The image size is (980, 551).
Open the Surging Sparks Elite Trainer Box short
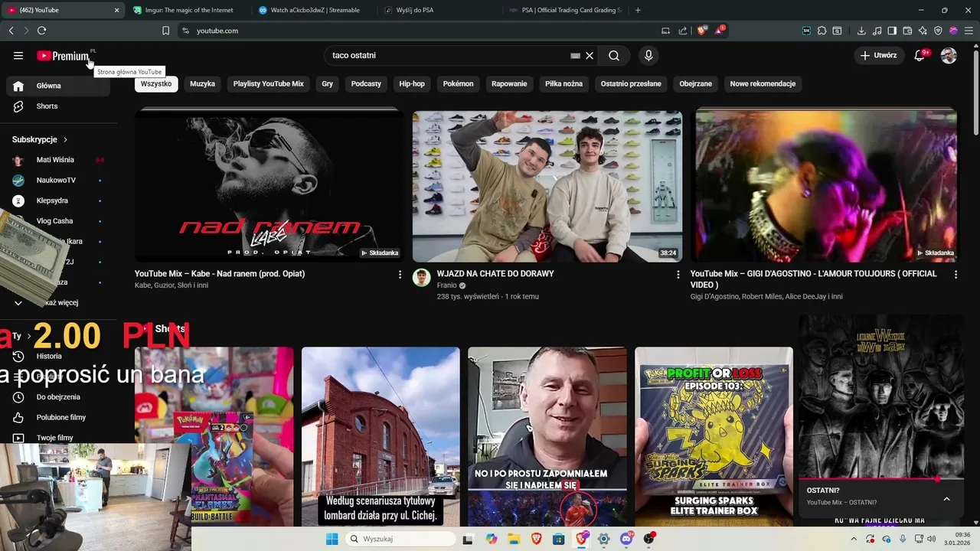click(714, 437)
